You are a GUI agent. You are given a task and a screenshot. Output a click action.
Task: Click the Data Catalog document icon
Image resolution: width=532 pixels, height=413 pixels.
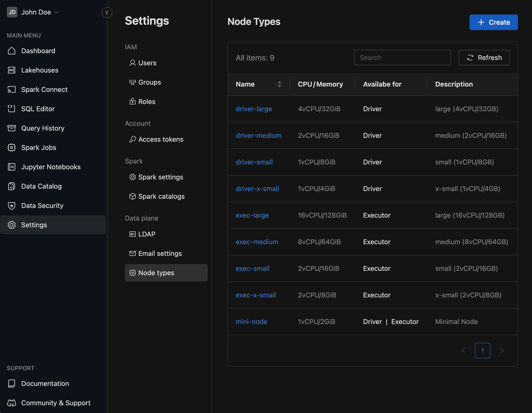11,186
